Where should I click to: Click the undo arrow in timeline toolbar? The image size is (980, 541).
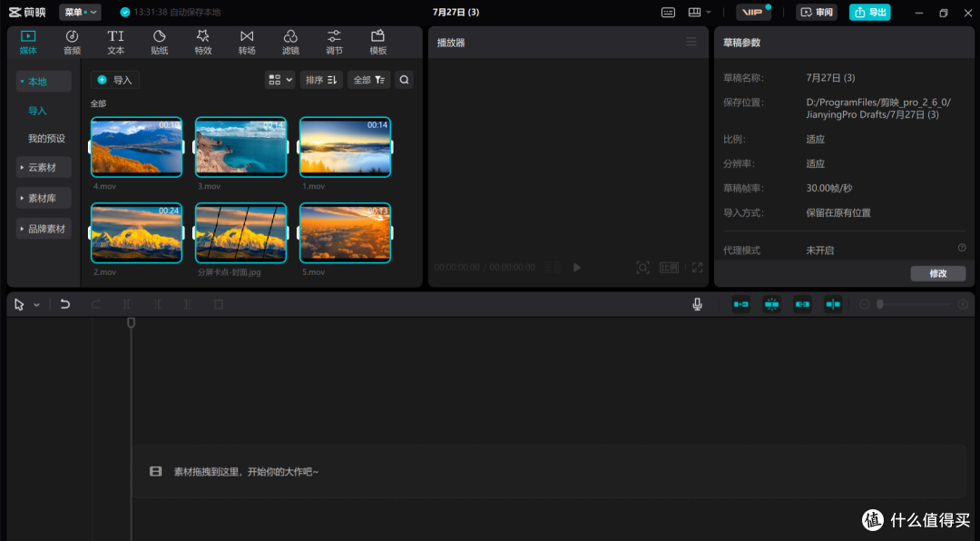coord(65,305)
